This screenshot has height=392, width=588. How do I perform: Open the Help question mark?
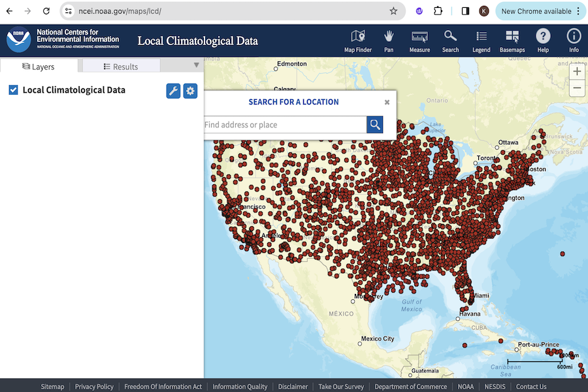543,41
